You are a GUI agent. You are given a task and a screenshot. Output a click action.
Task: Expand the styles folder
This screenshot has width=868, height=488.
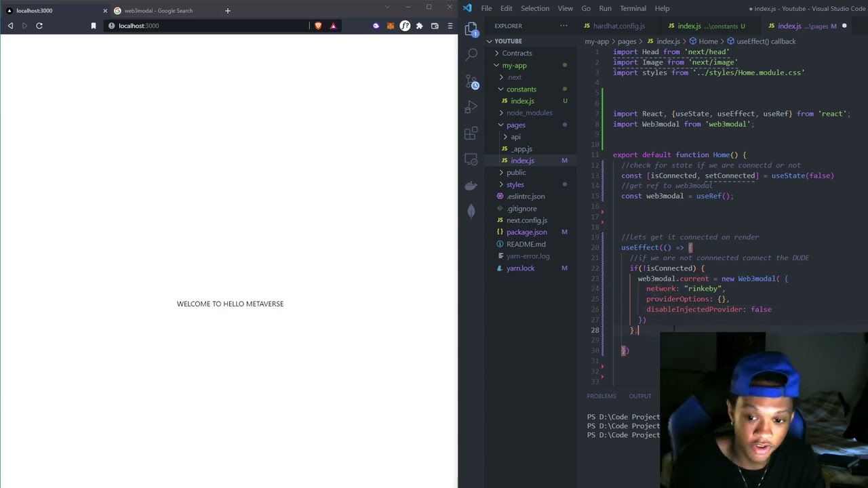click(x=514, y=184)
